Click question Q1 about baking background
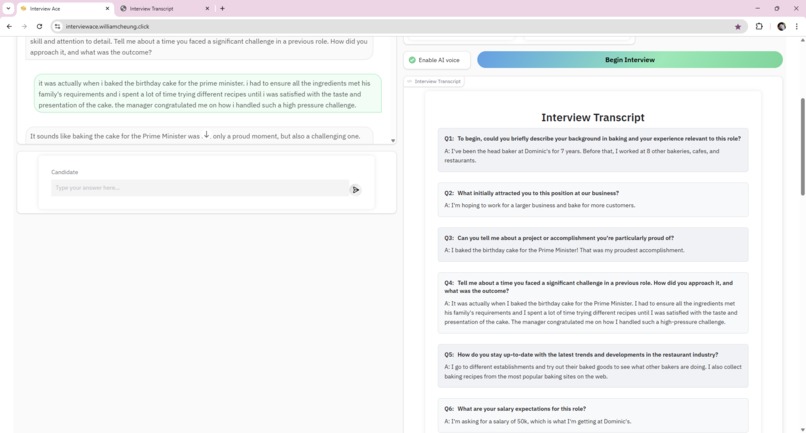This screenshot has width=806, height=433. click(x=593, y=139)
